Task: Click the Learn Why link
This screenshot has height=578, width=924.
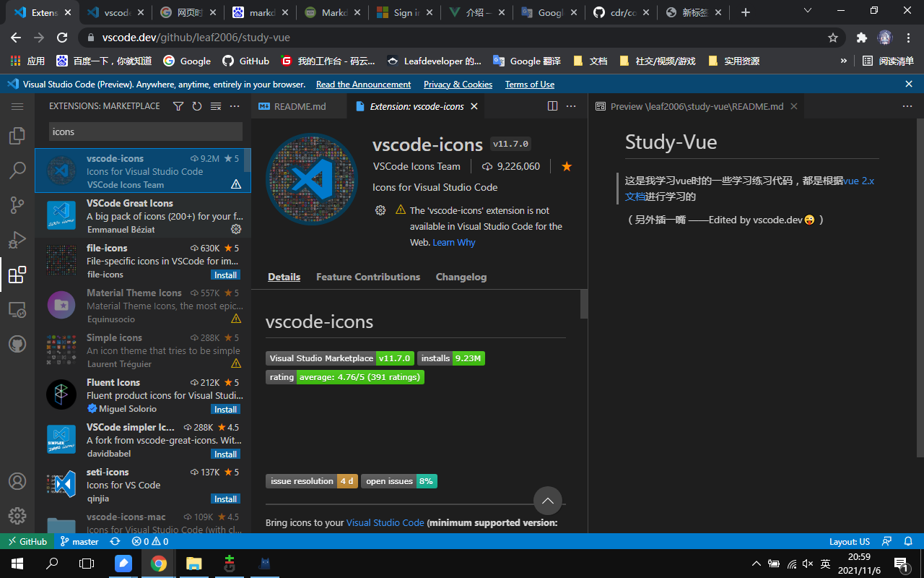Action: pyautogui.click(x=453, y=243)
